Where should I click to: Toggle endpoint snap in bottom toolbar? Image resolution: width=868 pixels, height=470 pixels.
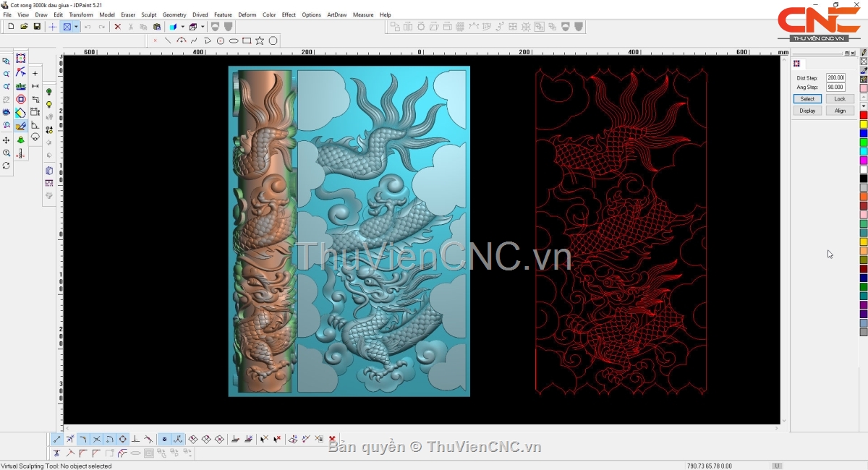(x=57, y=439)
